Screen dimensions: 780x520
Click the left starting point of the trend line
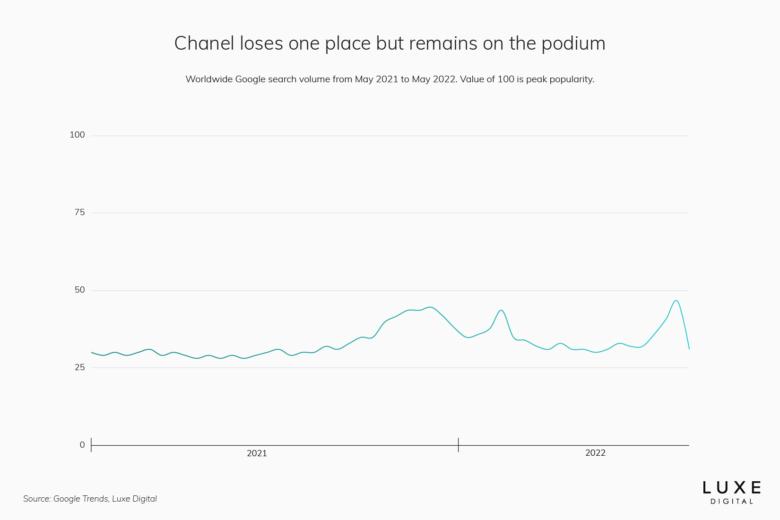92,352
